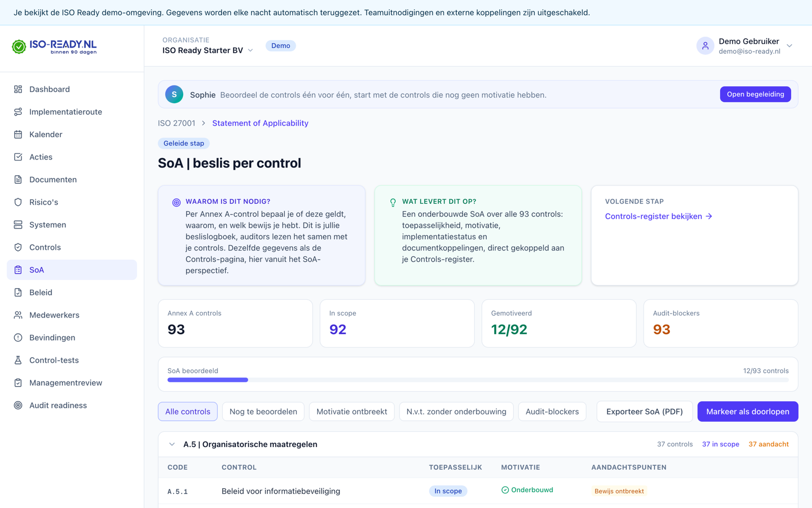Click the Implementatieroute route icon
This screenshot has width=812, height=508.
click(x=18, y=112)
